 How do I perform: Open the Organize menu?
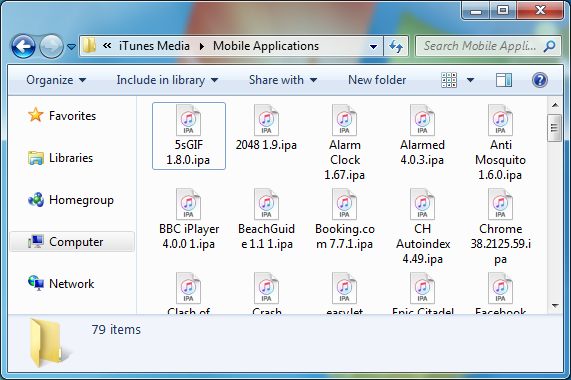pos(56,80)
